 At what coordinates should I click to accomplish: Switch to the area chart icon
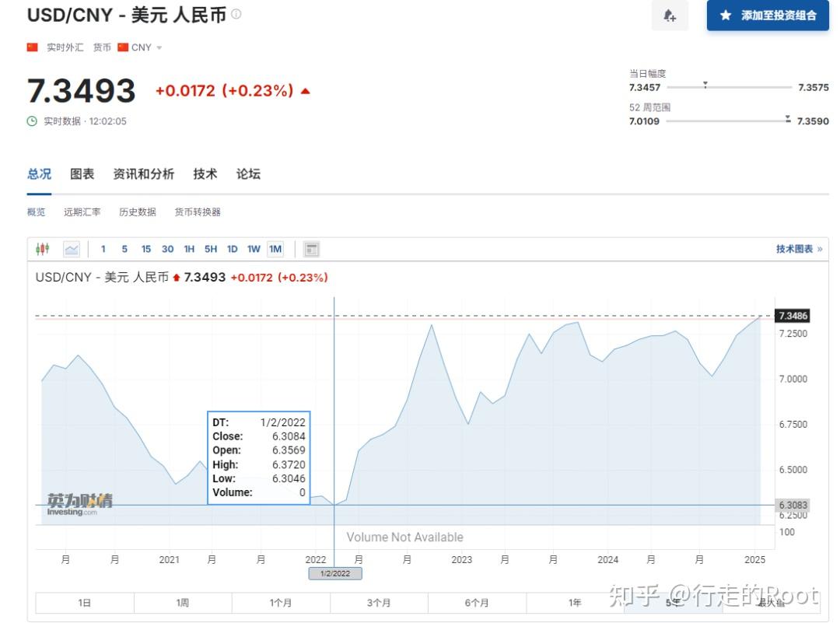pos(70,249)
